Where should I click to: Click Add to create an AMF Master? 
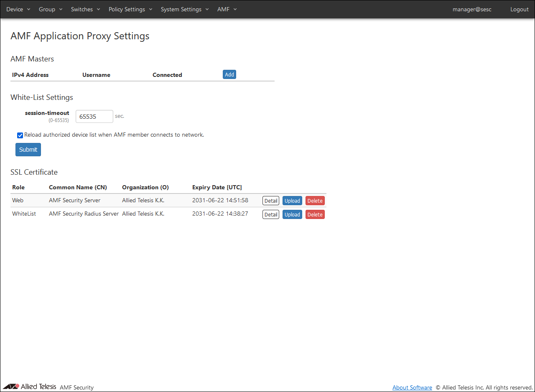(229, 74)
